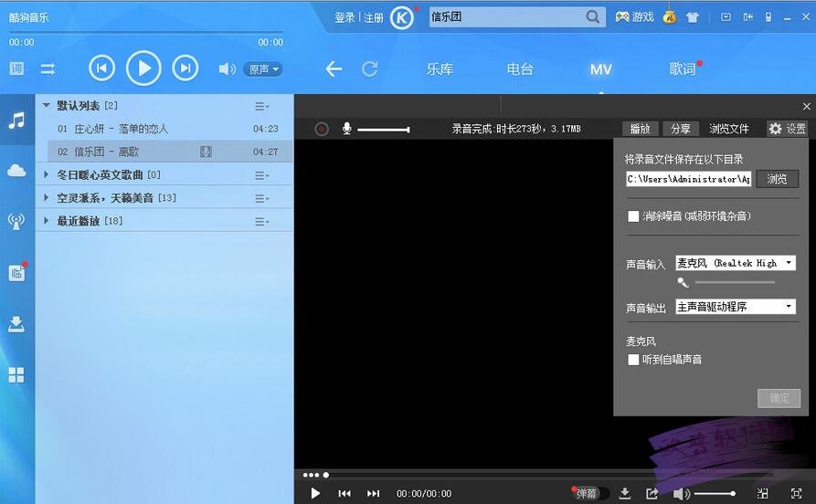Open download manager sidebar icon
This screenshot has height=504, width=816.
(16, 324)
